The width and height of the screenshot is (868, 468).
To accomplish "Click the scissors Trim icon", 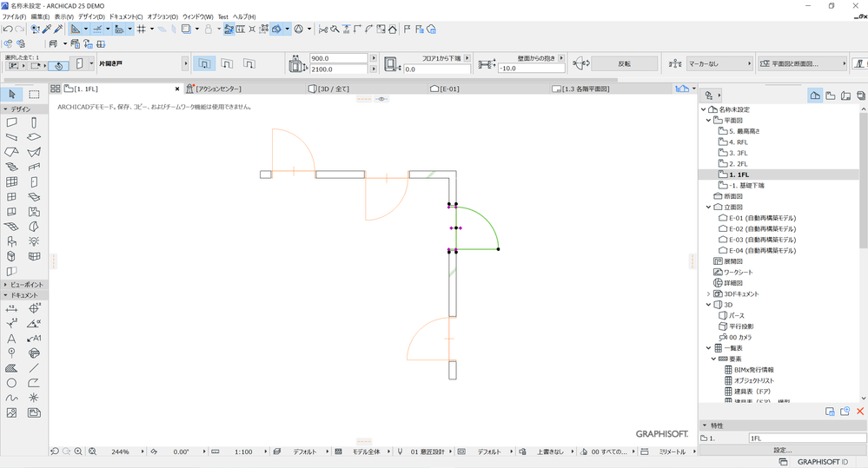I will click(x=323, y=30).
